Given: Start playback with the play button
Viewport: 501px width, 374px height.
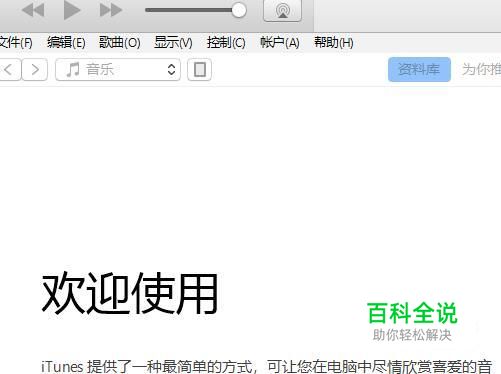Looking at the screenshot, I should click(x=72, y=10).
